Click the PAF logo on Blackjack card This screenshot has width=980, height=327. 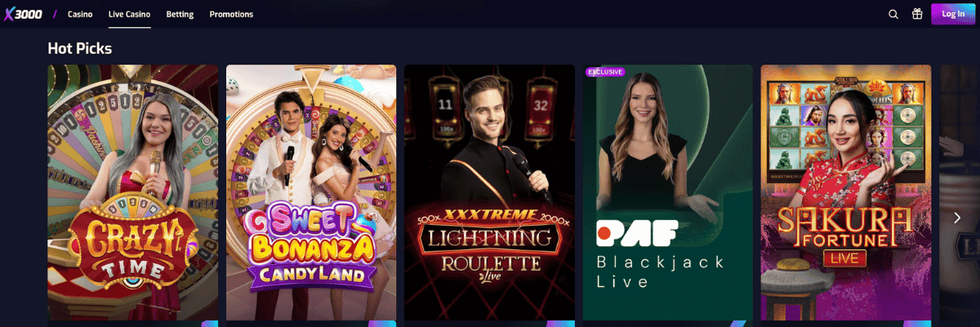click(637, 233)
